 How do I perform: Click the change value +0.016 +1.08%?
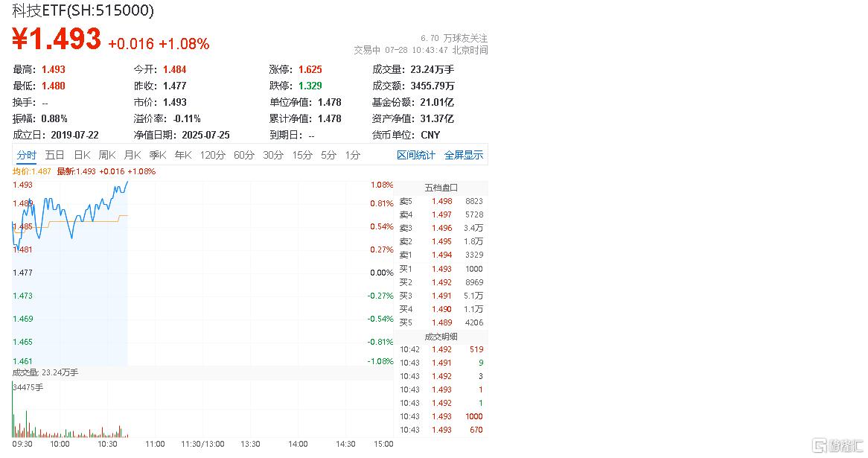[159, 44]
